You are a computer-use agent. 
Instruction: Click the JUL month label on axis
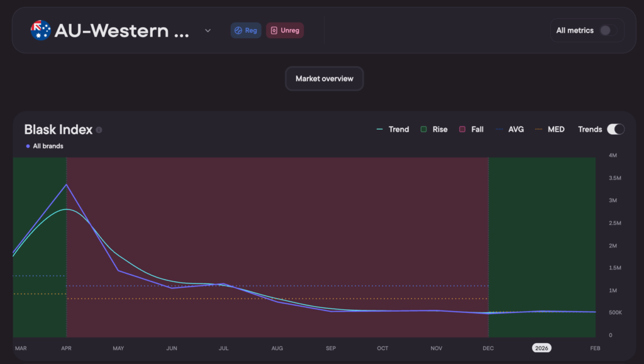[x=223, y=348]
